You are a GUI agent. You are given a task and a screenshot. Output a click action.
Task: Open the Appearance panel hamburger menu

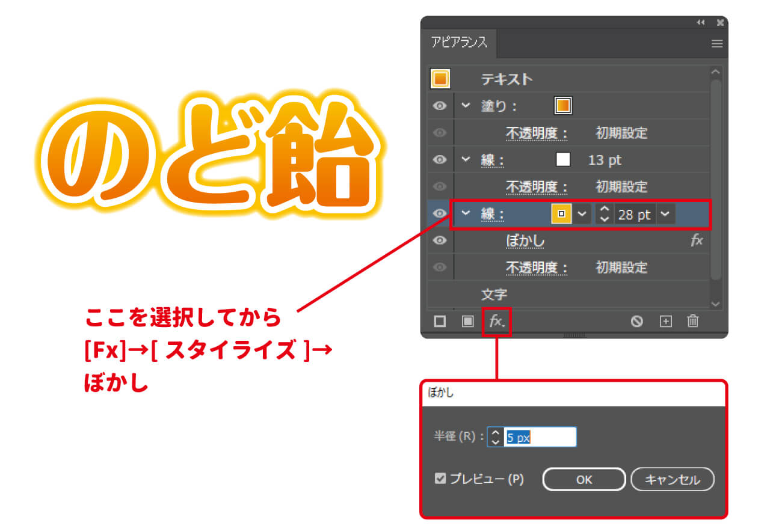point(716,44)
